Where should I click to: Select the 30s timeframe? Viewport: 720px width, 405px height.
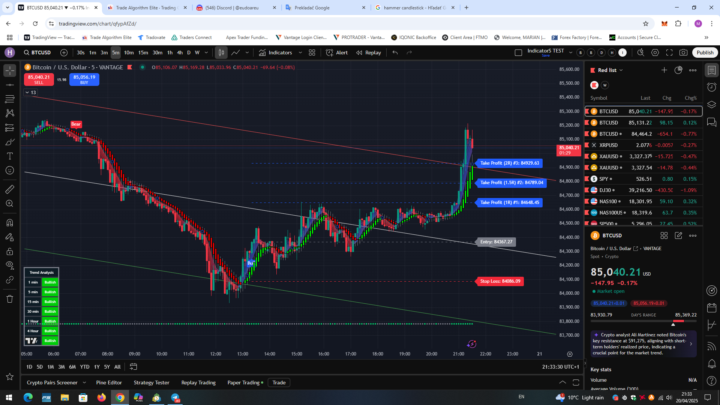coord(81,53)
